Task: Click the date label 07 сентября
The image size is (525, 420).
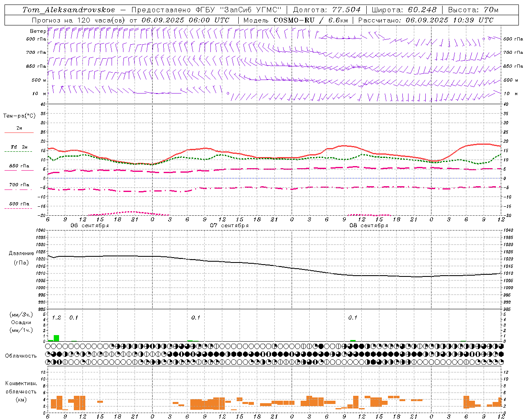Action: pyautogui.click(x=229, y=226)
